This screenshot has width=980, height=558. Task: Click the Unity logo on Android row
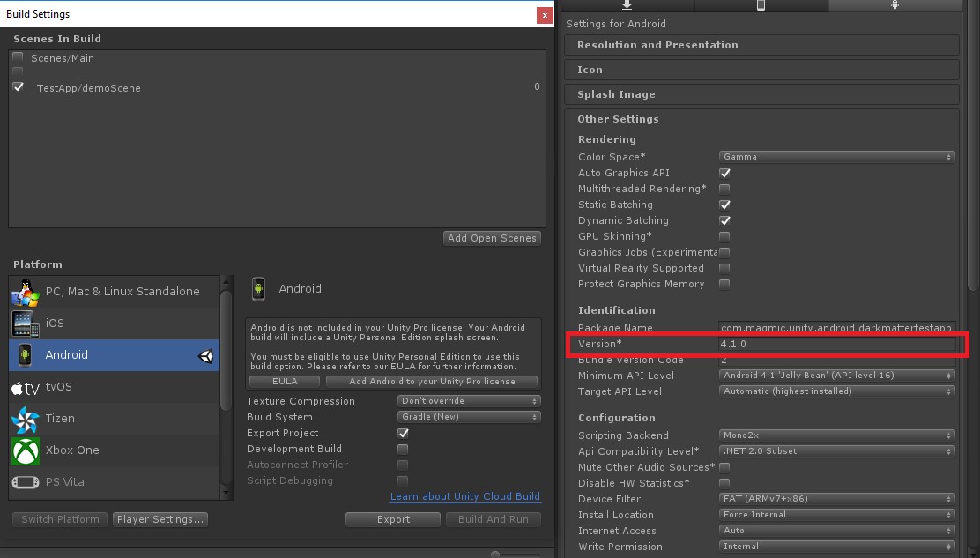(x=205, y=355)
